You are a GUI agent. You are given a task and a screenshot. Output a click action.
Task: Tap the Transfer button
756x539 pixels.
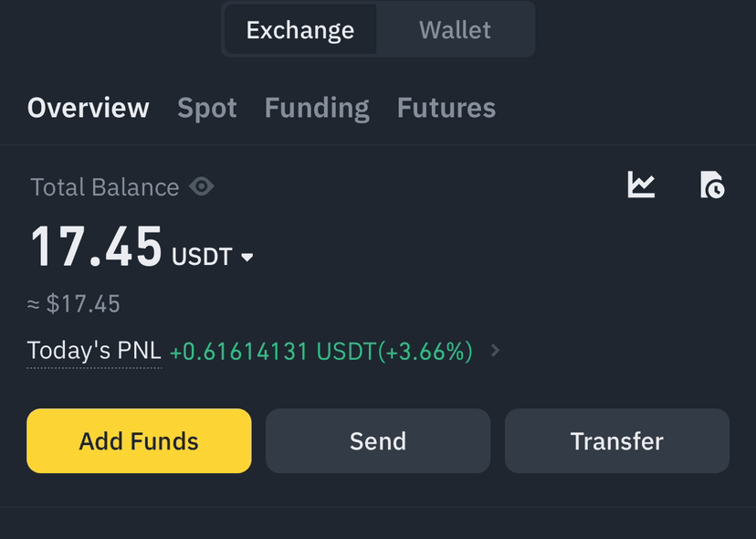(x=617, y=440)
